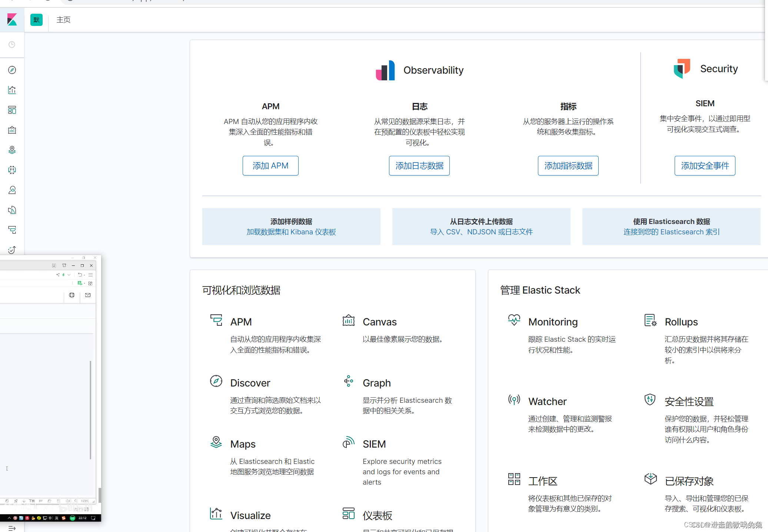Click the Observability logo icon
Viewport: 768px width, 532px height.
pos(385,70)
